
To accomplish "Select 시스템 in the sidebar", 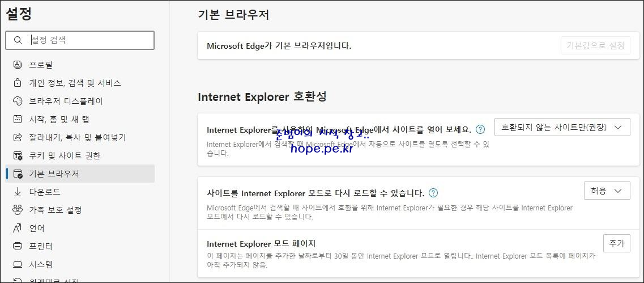I will pos(80,264).
